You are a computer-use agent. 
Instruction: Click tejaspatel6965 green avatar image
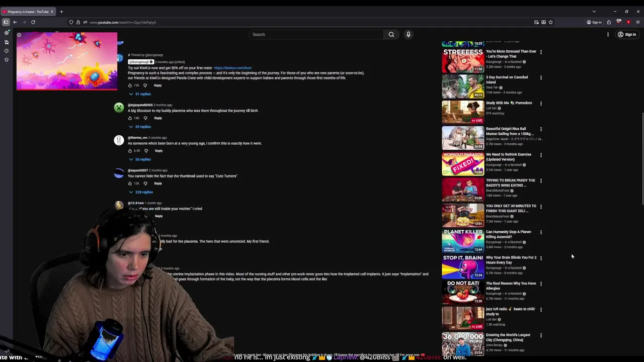[119, 108]
